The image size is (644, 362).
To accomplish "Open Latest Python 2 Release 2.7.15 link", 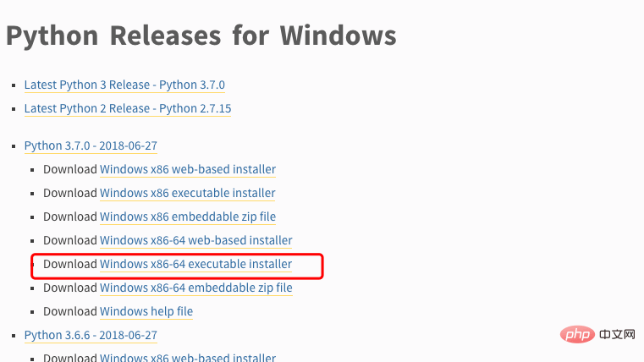I will point(128,108).
